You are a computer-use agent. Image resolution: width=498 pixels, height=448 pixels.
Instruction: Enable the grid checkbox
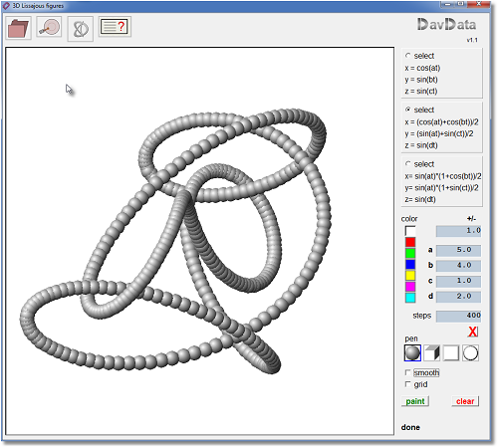pos(408,384)
